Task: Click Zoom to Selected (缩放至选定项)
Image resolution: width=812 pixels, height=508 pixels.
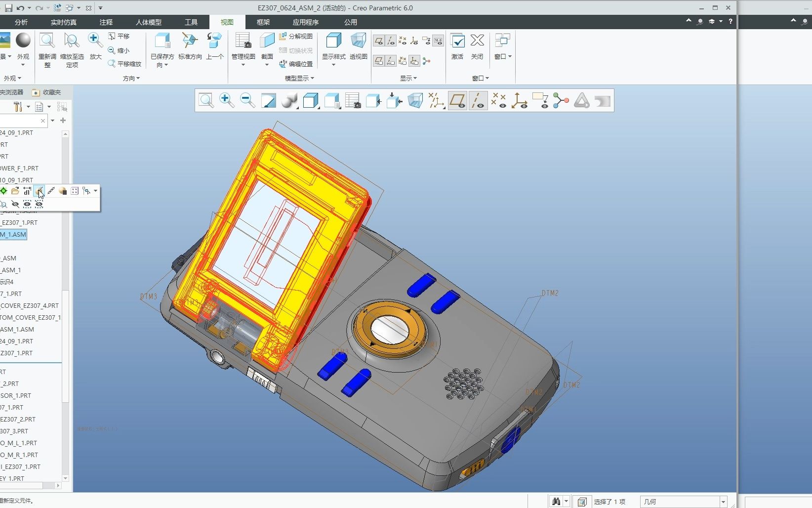Action: pos(72,50)
